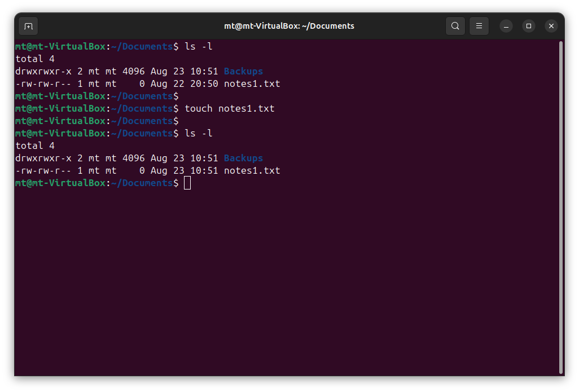Image resolution: width=579 pixels, height=392 pixels.
Task: Close the terminal window
Action: tap(551, 26)
